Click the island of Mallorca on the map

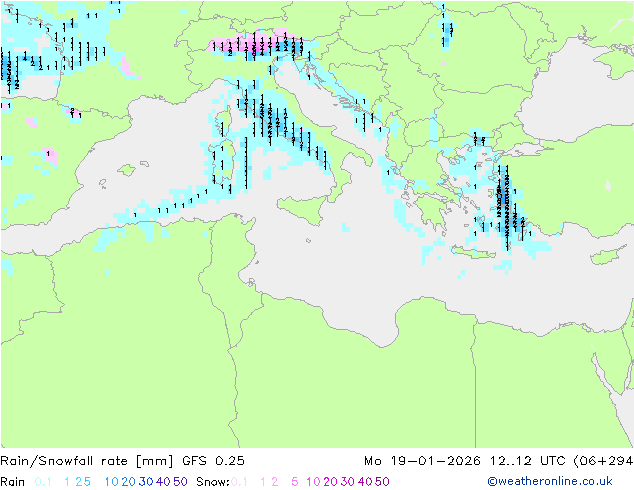pos(127,170)
